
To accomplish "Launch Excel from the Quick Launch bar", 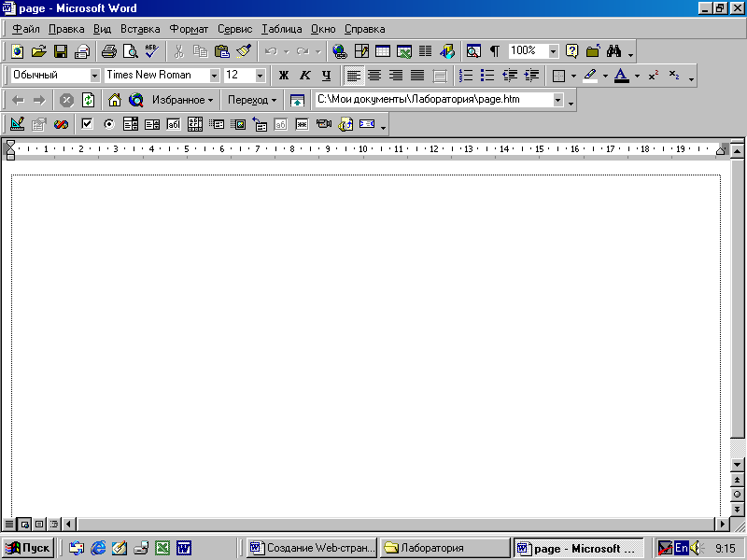I will pos(162,548).
